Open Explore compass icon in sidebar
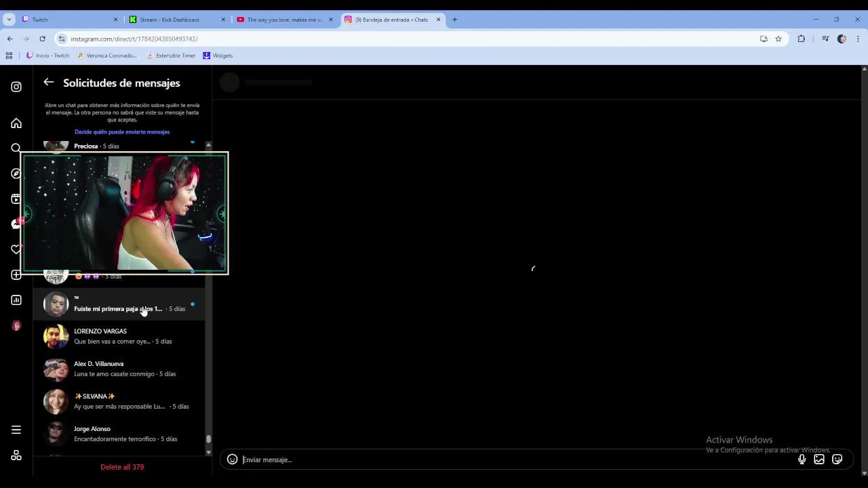The width and height of the screenshot is (868, 488). pyautogui.click(x=16, y=174)
